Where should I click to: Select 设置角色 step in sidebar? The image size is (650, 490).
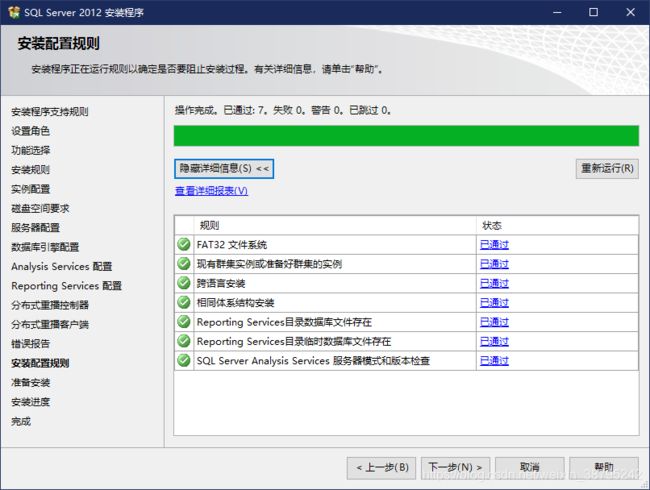31,131
